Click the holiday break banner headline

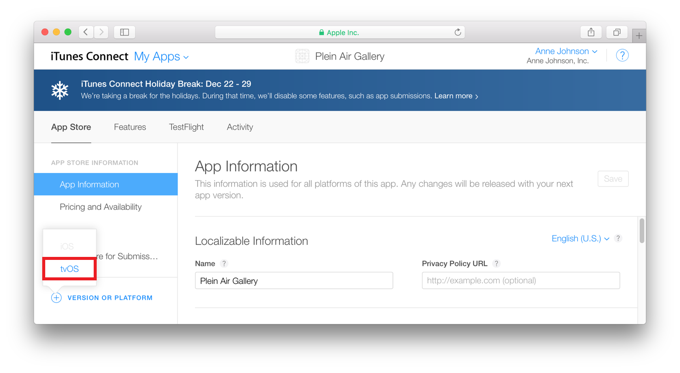tap(166, 84)
